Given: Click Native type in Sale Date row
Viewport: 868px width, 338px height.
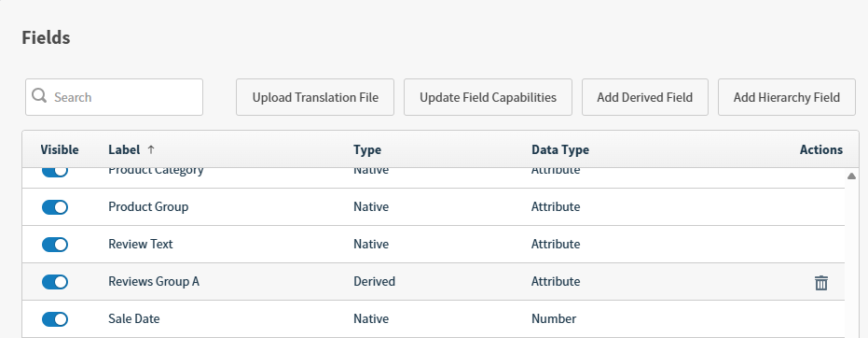Looking at the screenshot, I should [371, 318].
